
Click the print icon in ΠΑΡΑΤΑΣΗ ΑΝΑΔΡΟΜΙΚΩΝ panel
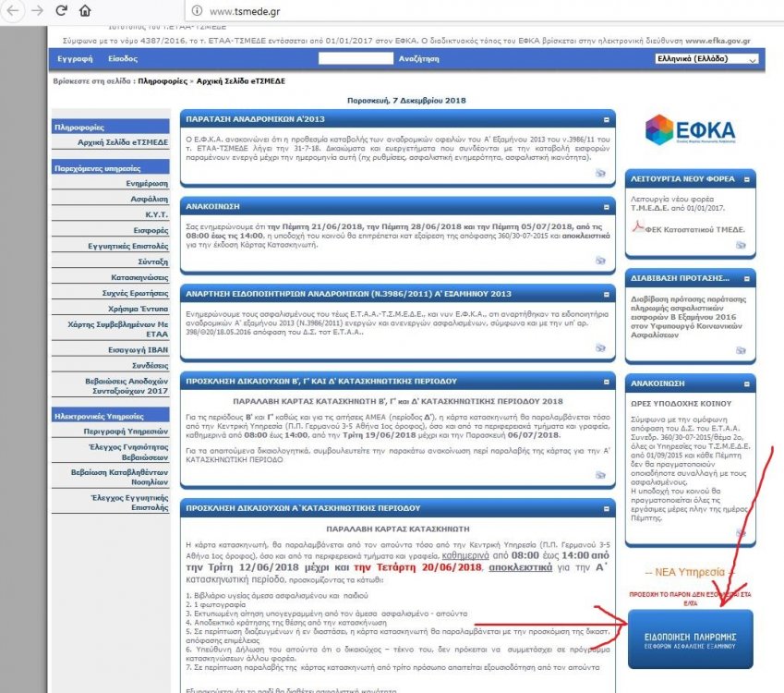point(600,172)
